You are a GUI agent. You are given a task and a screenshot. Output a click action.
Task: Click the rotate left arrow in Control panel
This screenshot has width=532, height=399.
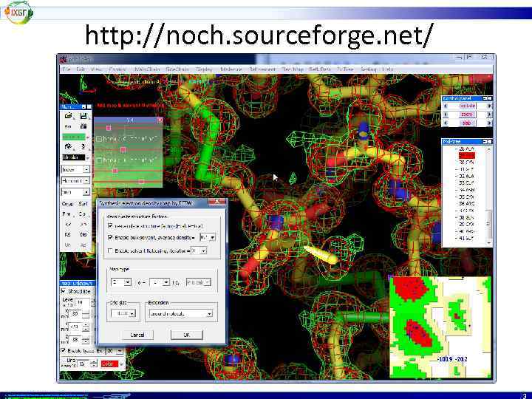pyautogui.click(x=446, y=106)
